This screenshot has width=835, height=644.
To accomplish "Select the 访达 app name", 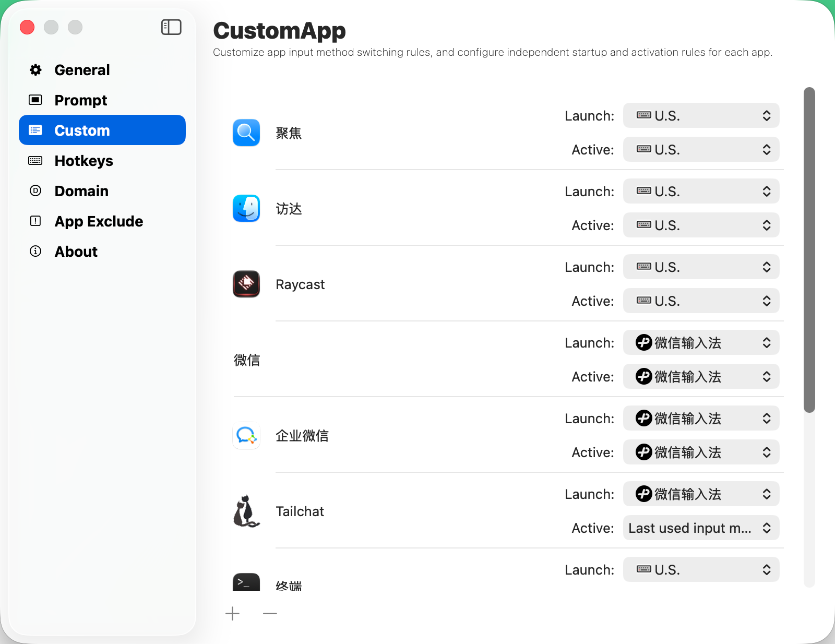I will tap(289, 209).
